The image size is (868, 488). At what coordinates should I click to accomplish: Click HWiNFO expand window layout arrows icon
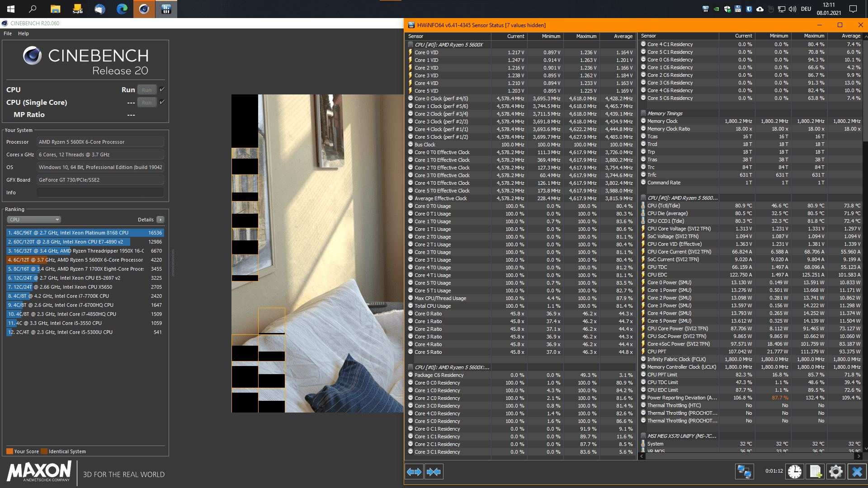pyautogui.click(x=414, y=472)
